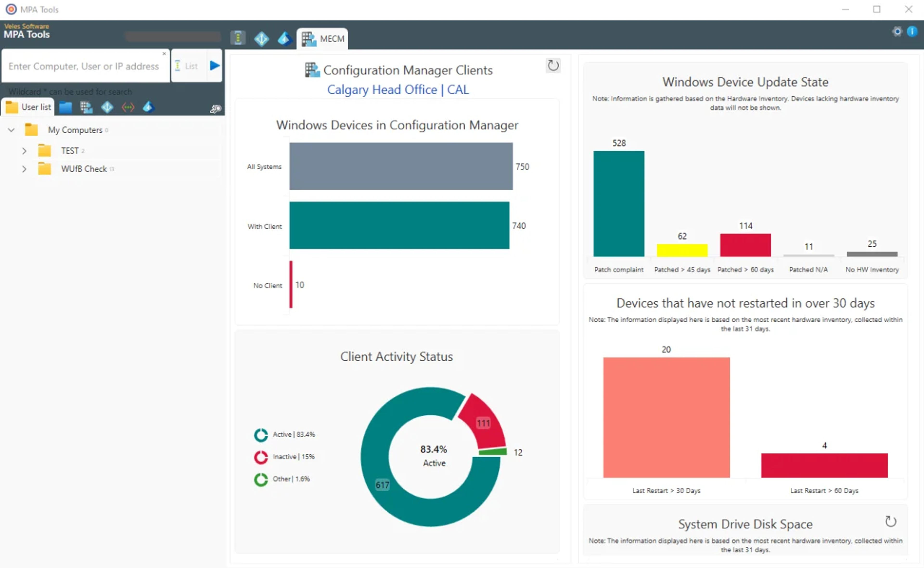Click 'Windows Device Update State' heading
Image resolution: width=924 pixels, height=568 pixels.
745,82
